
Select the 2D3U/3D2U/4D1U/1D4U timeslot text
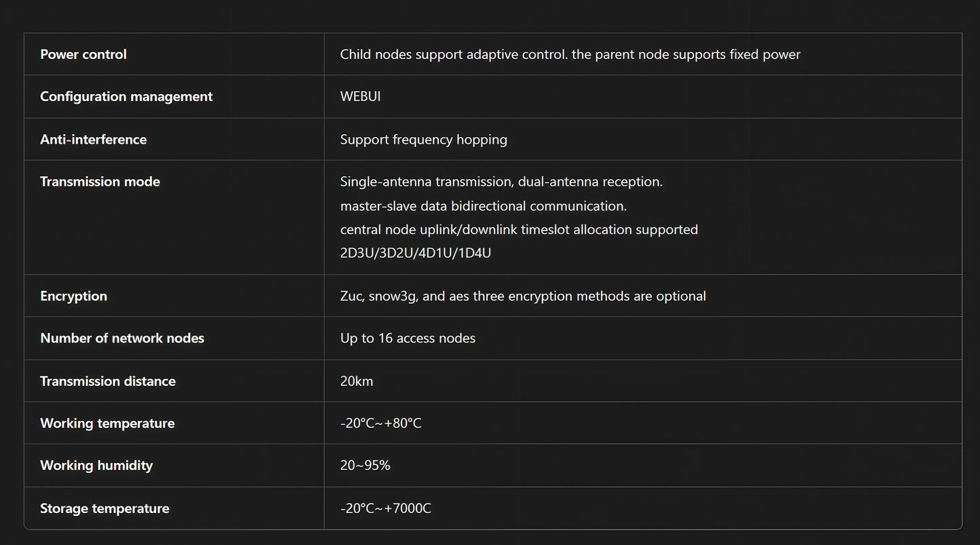[x=416, y=253]
